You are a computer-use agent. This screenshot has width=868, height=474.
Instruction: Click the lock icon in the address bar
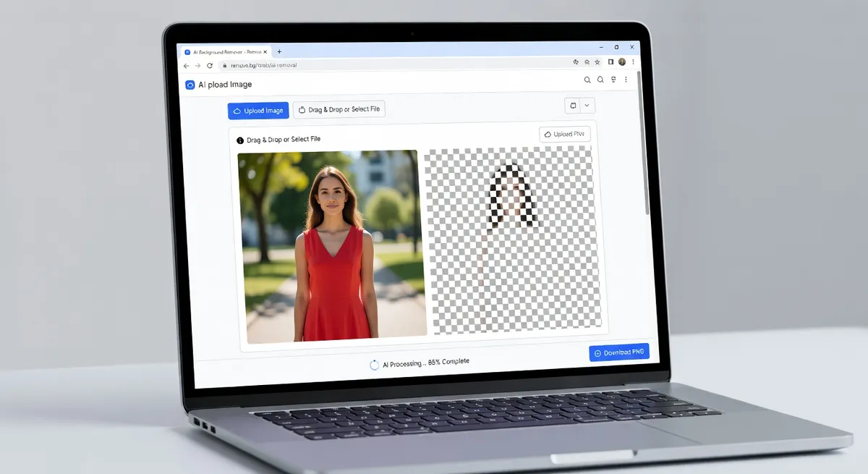point(224,65)
